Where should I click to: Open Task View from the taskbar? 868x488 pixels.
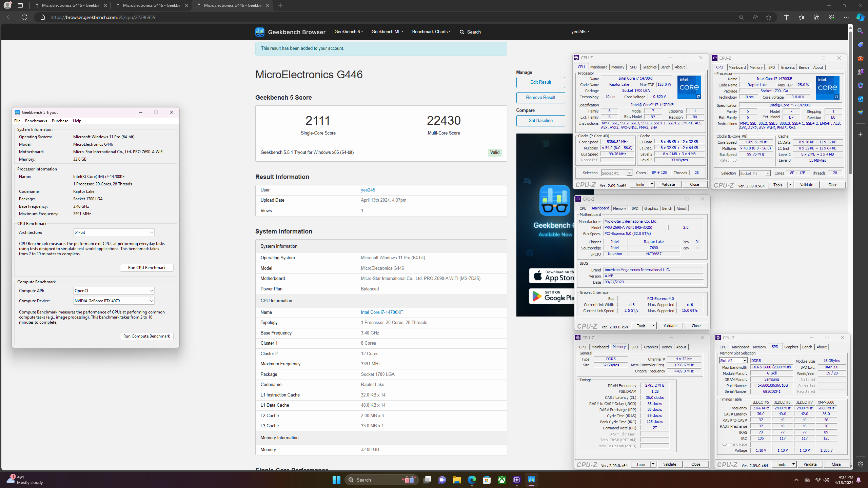pos(427,480)
